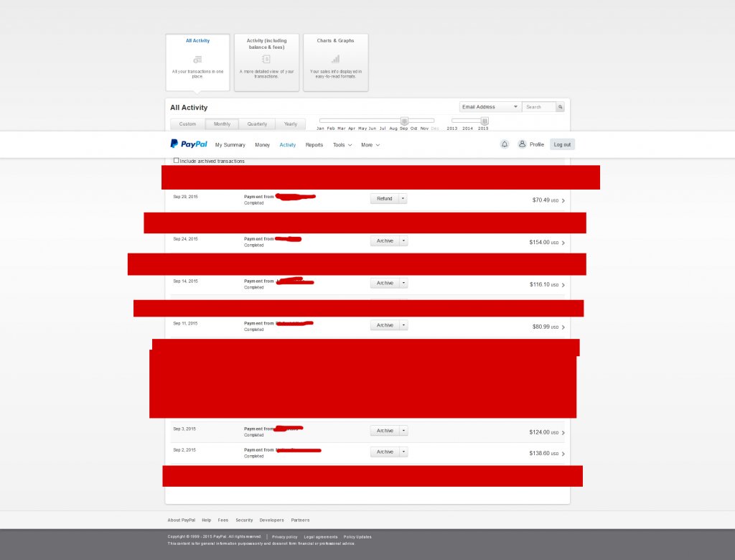Switch to the Custom date tab
735x560 pixels.
pyautogui.click(x=187, y=123)
